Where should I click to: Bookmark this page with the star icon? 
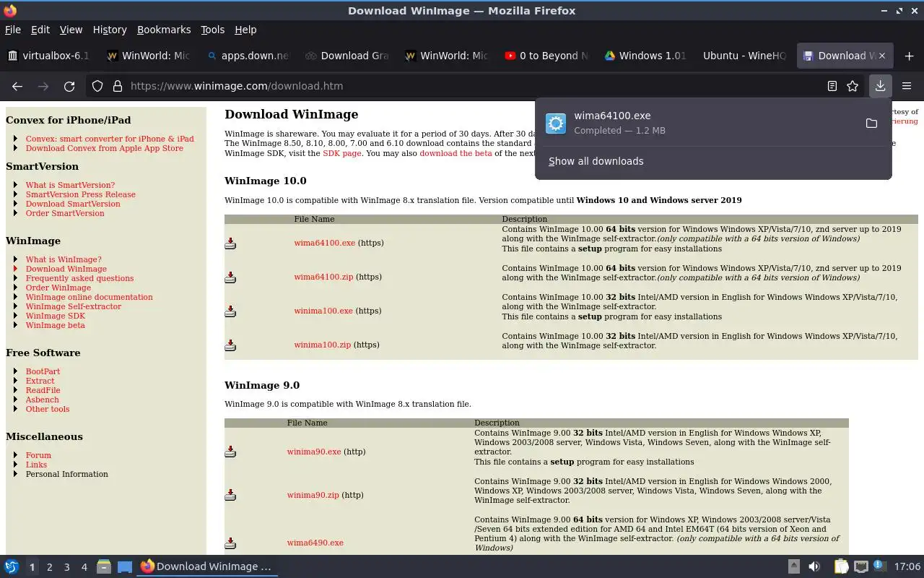853,86
